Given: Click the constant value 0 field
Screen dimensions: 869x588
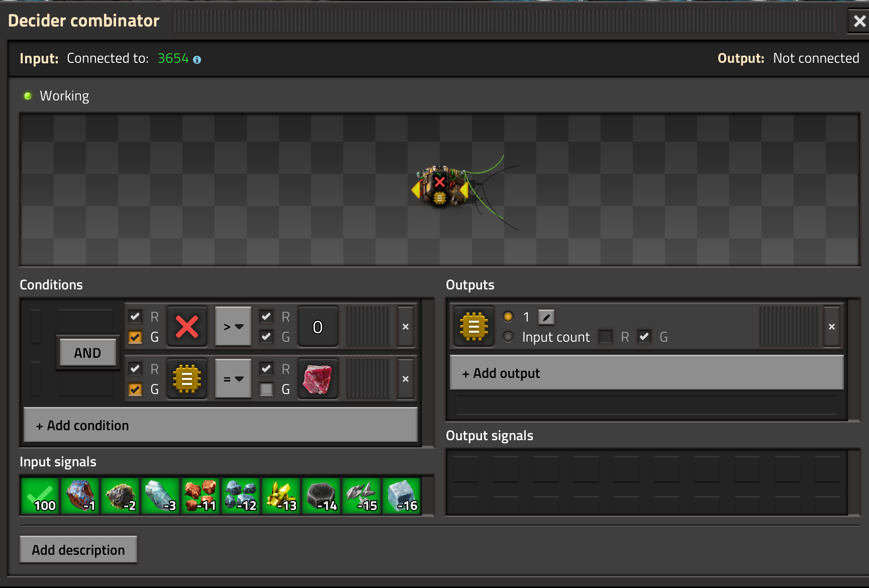Looking at the screenshot, I should [318, 327].
